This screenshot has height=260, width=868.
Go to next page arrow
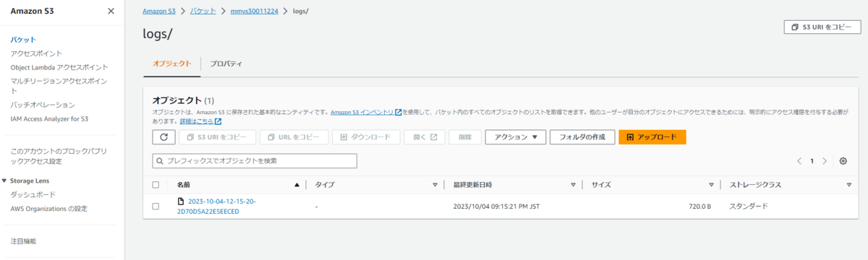[825, 161]
